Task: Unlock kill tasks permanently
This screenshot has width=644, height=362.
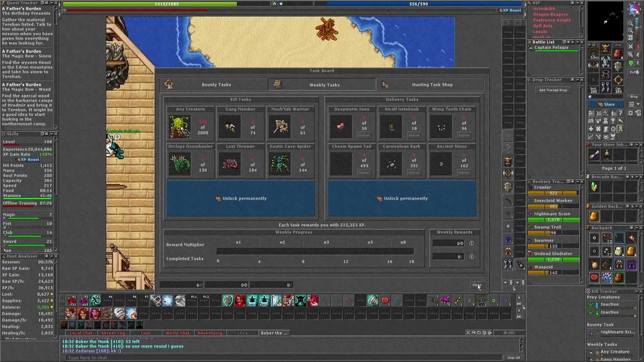Action: pos(240,198)
